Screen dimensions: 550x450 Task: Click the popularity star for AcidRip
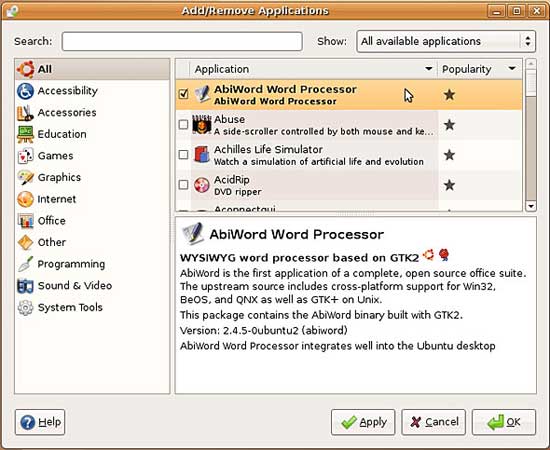coord(449,185)
